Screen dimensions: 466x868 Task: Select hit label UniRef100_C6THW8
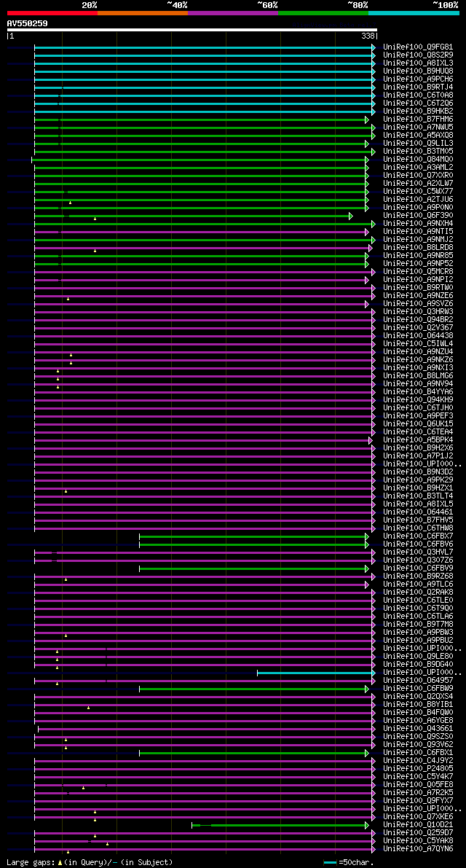tap(418, 528)
